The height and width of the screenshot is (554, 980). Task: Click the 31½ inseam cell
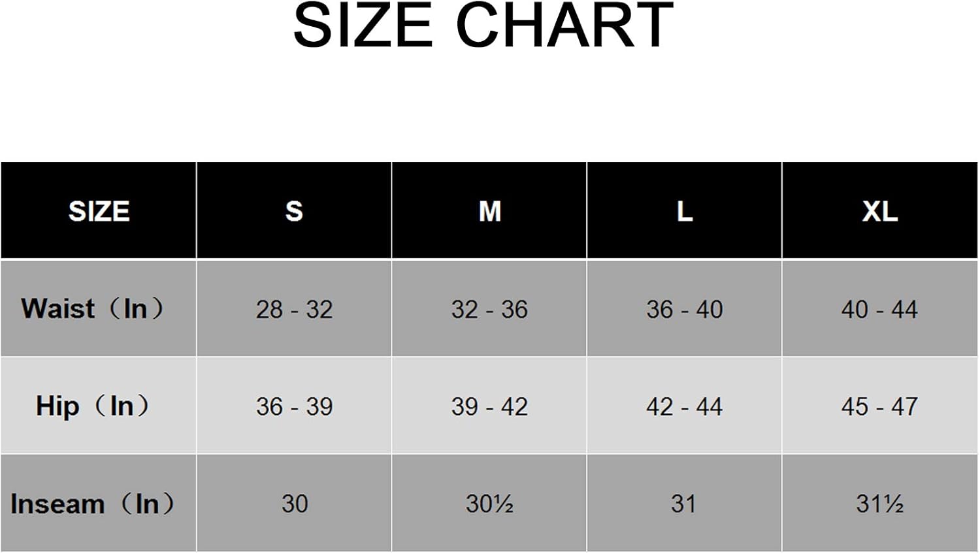click(x=879, y=504)
